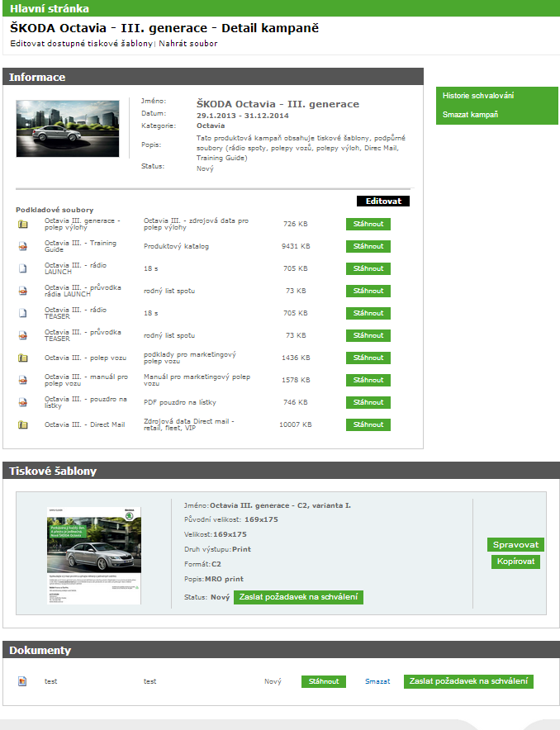Download the pouzdro na lístky PDF

pyautogui.click(x=368, y=403)
